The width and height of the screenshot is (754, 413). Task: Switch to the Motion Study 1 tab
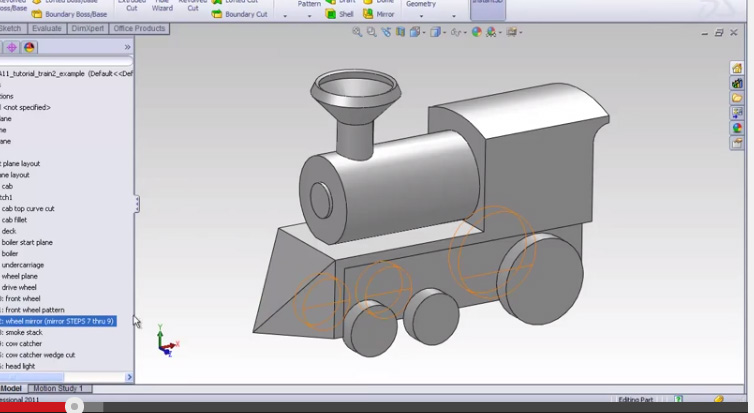point(59,388)
